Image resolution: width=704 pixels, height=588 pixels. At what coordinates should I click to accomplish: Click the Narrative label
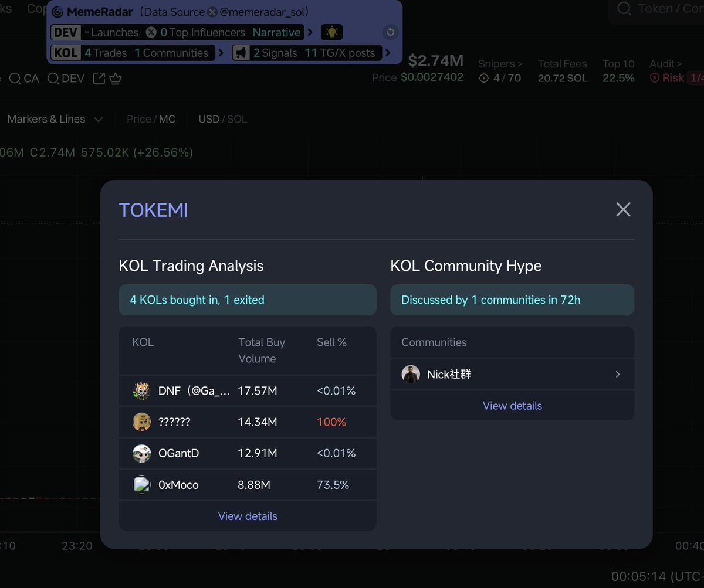pos(276,33)
